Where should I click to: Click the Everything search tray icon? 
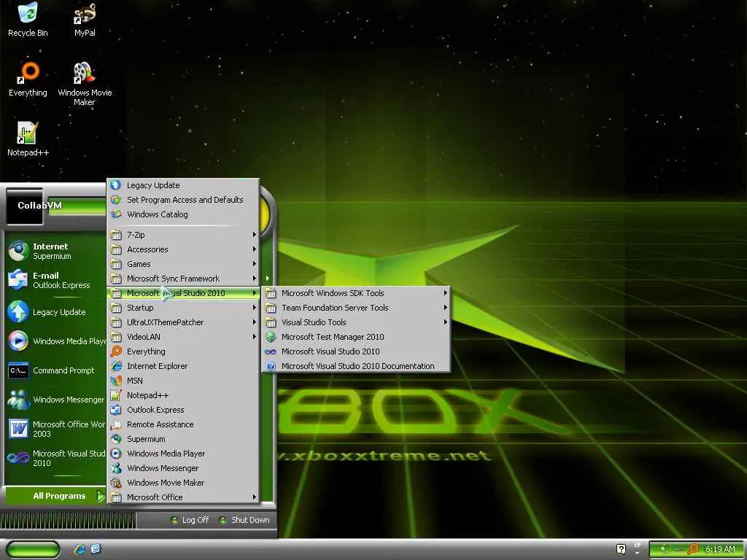(693, 549)
